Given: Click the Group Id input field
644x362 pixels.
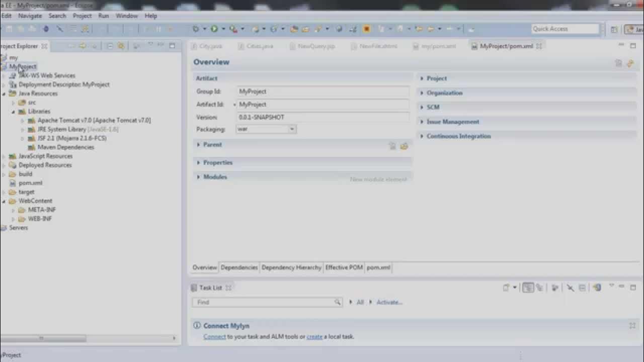Looking at the screenshot, I should click(323, 92).
